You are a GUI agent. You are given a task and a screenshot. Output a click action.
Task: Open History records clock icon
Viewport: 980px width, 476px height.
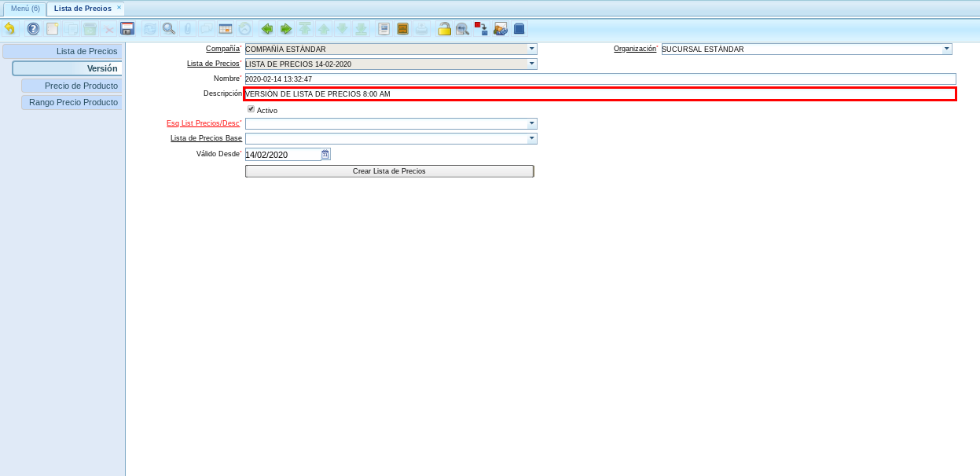point(244,29)
